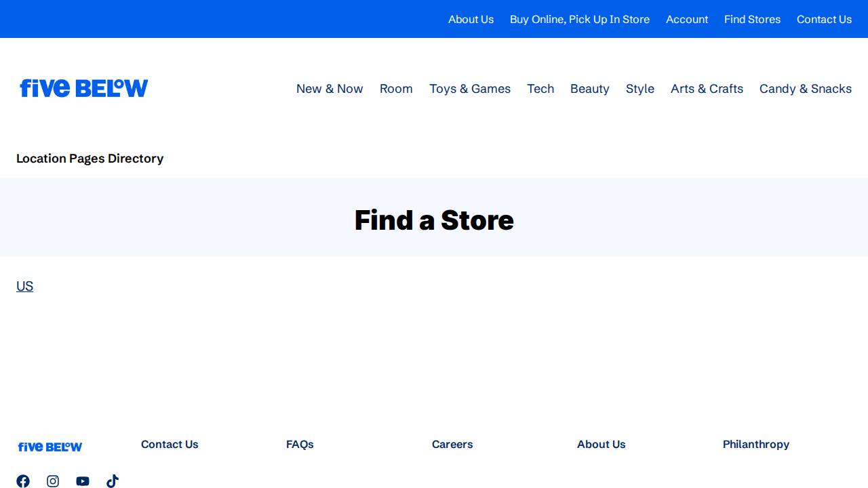Open Contact Us in the top bar
868x488 pixels.
(824, 19)
